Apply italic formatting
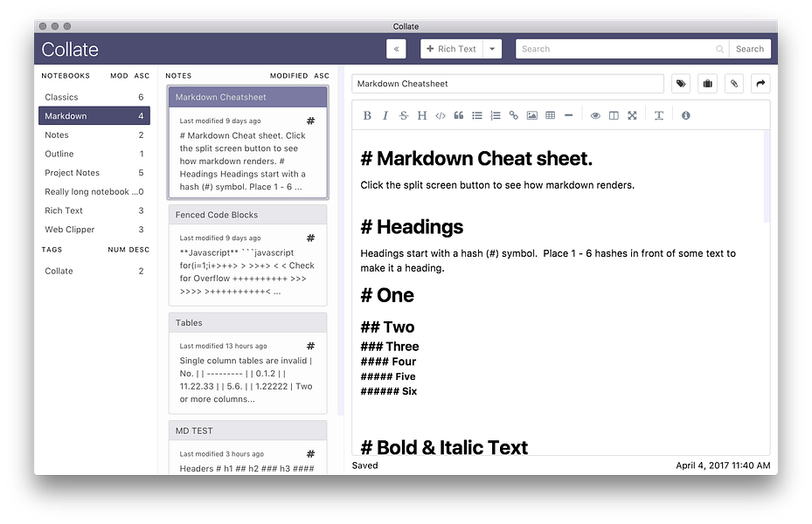Screen dimensions: 812x524 (385, 115)
